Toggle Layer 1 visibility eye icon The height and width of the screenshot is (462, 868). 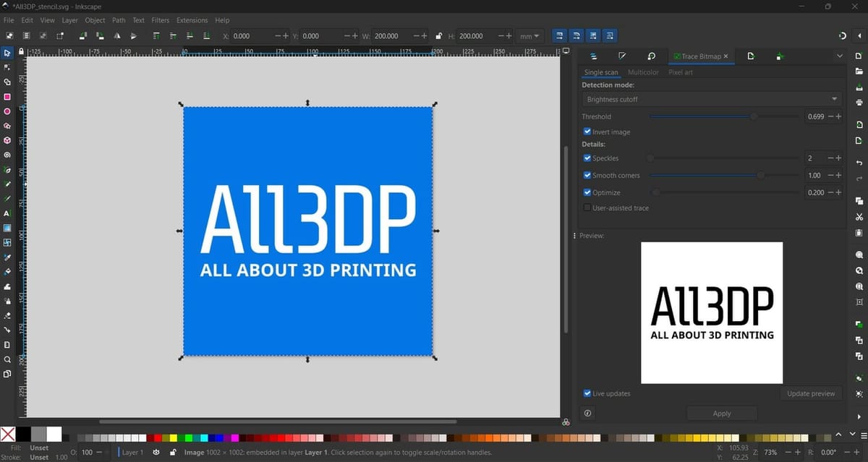(x=156, y=452)
